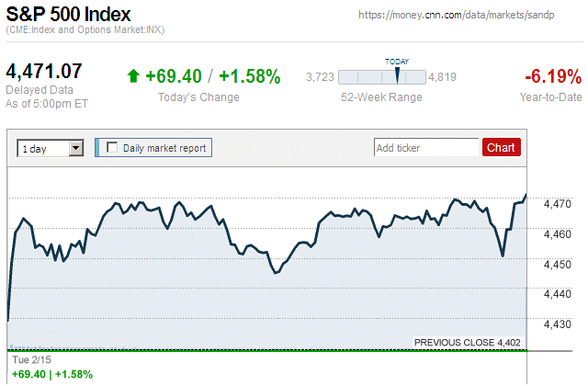
Task: Enable the Daily market report checkbox
Action: [x=113, y=147]
